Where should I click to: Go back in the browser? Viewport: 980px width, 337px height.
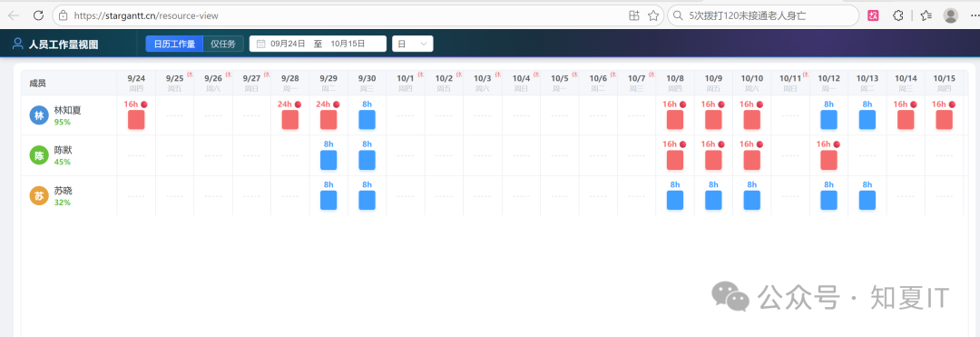(14, 15)
